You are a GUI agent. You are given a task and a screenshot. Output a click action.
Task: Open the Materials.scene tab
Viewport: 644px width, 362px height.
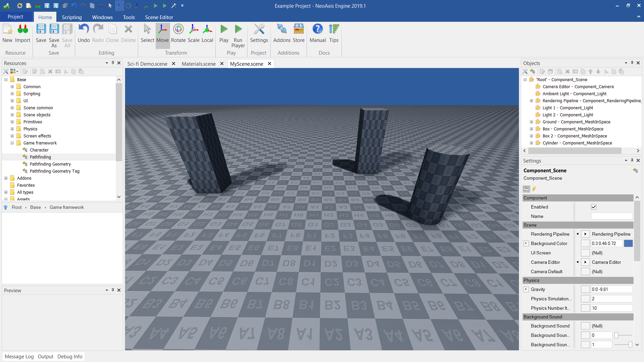pyautogui.click(x=199, y=64)
